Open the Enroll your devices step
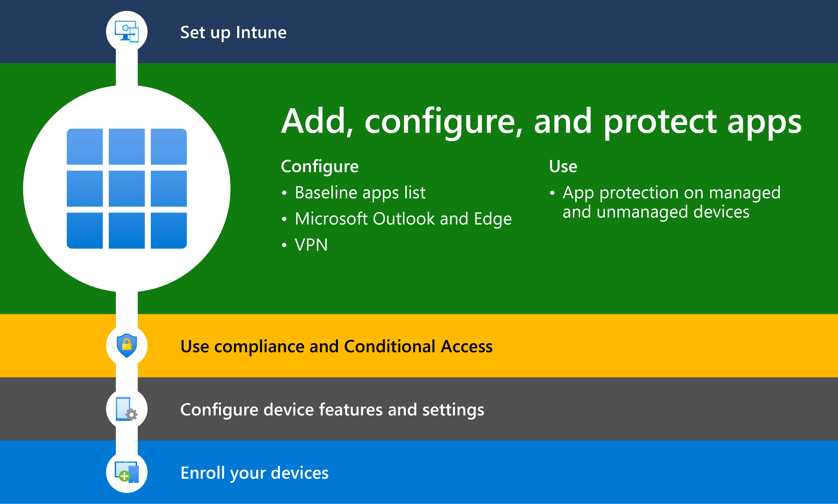Screen dimensions: 838x504 [255, 472]
